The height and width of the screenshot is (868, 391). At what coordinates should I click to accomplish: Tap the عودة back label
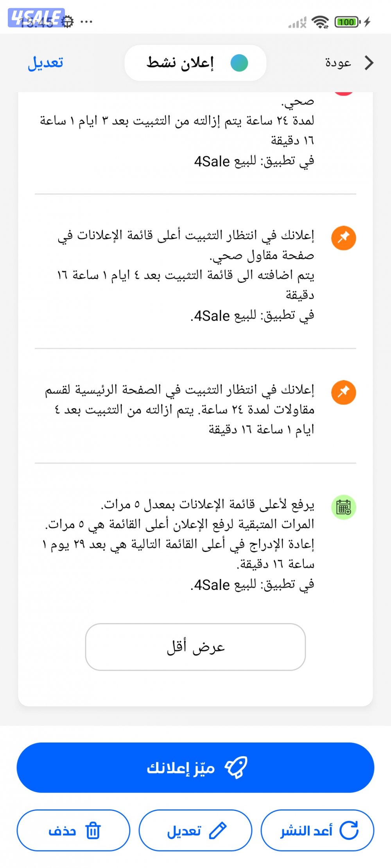pos(338,63)
